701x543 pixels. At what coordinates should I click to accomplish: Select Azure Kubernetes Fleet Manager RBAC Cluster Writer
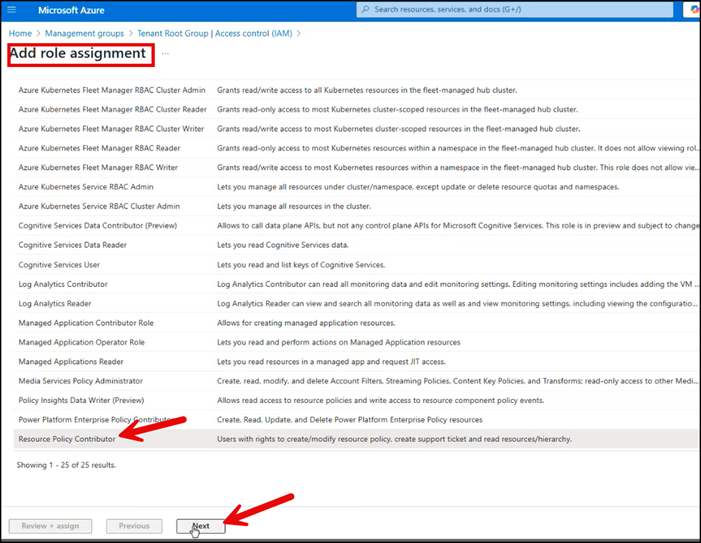[111, 129]
